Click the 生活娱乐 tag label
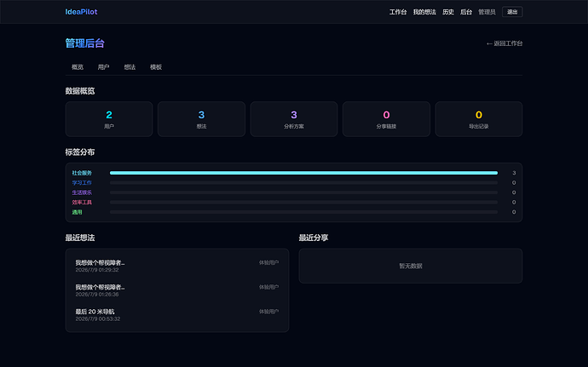 tap(82, 192)
